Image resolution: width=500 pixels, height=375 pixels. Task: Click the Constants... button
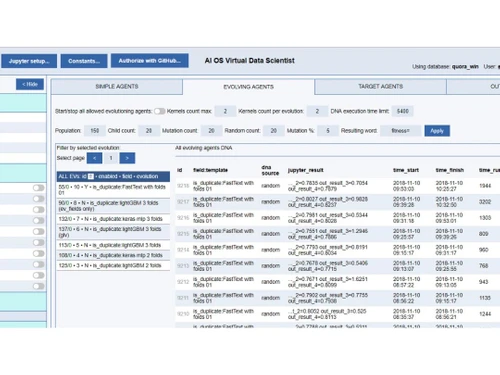pos(84,61)
